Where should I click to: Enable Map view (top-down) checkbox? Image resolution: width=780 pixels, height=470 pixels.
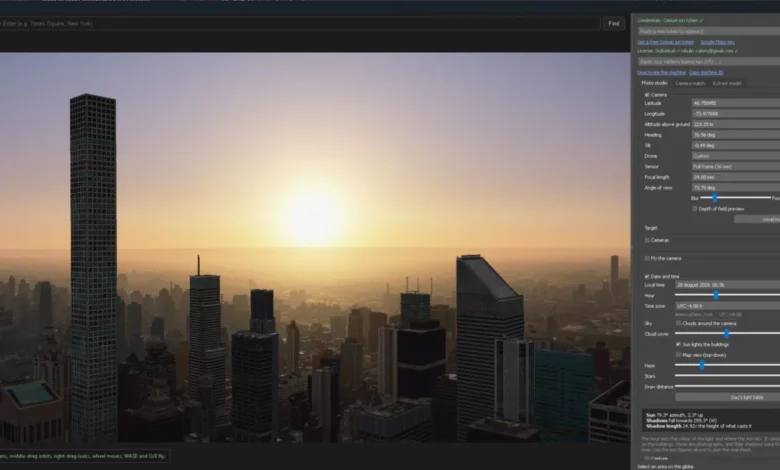(679, 355)
